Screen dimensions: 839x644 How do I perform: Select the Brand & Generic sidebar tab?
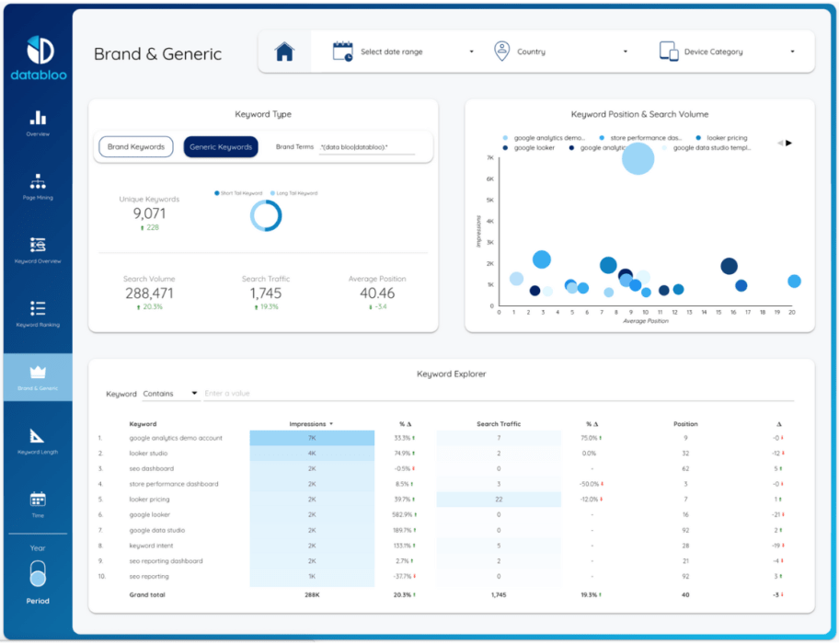38,377
